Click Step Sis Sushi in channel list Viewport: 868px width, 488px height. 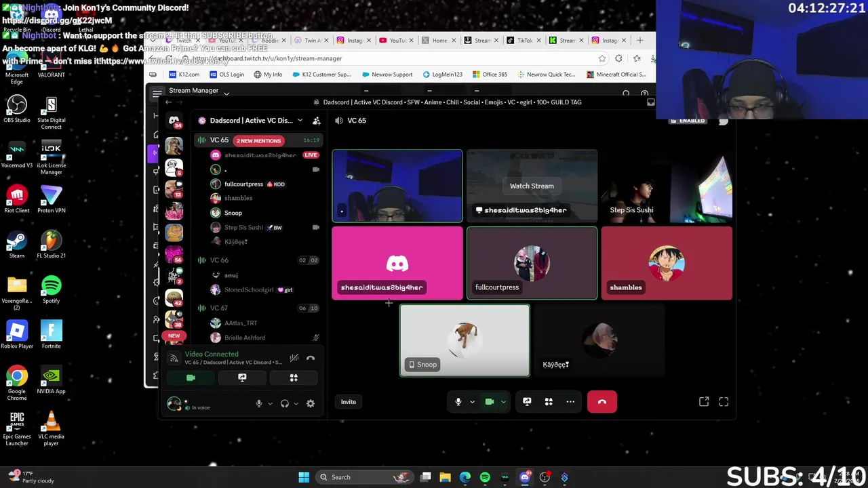(243, 227)
